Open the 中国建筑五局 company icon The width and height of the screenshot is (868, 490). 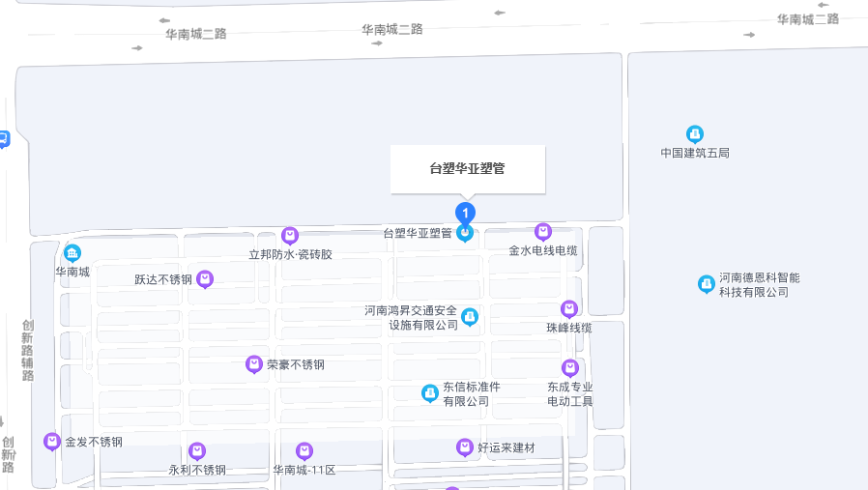click(695, 134)
